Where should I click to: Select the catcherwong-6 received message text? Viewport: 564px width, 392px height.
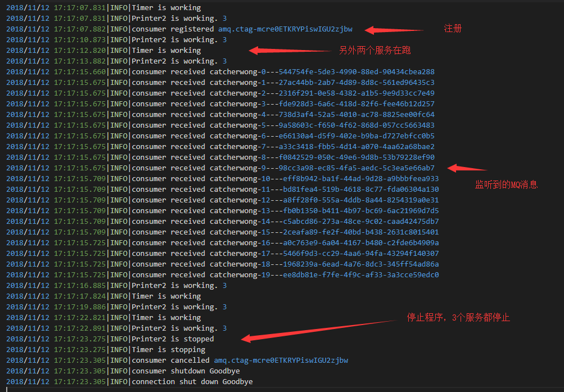coord(283,136)
